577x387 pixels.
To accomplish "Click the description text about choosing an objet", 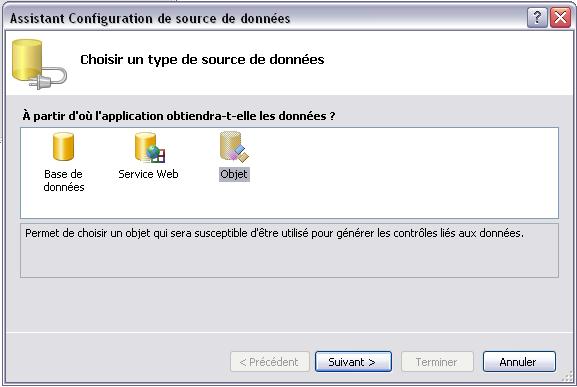I will point(274,233).
